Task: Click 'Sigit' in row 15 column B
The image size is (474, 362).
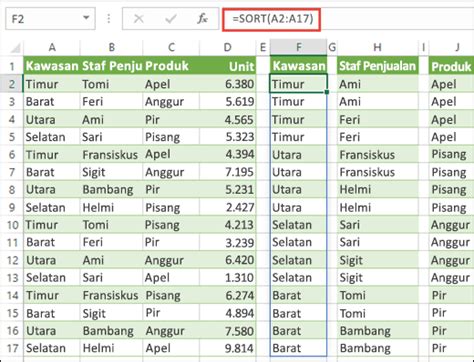Action: pyautogui.click(x=111, y=313)
